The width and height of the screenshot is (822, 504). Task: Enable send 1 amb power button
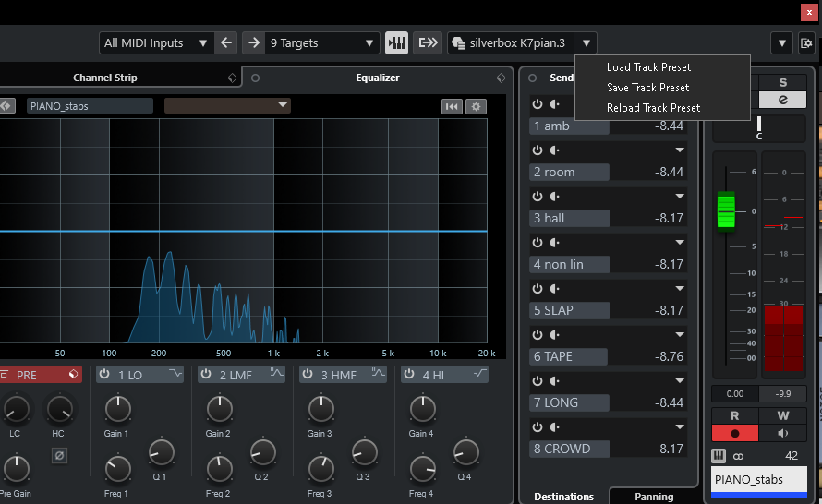[x=538, y=104]
